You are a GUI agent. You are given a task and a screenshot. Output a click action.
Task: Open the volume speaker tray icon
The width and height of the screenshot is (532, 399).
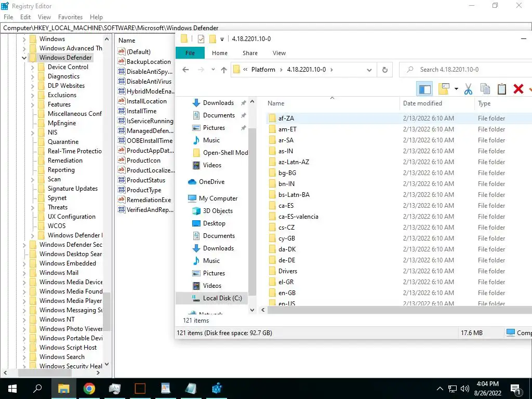point(465,389)
